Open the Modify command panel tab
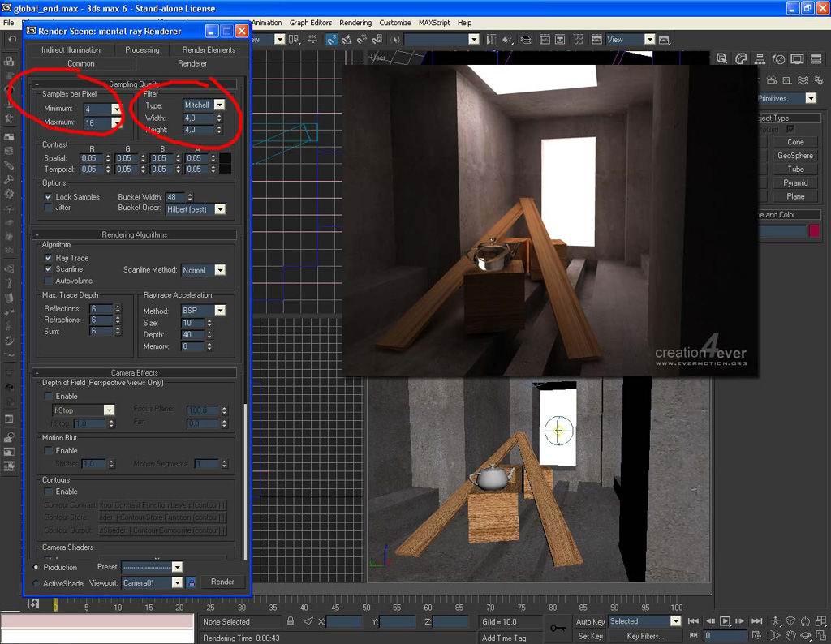Screen dimensions: 831x644 point(741,59)
